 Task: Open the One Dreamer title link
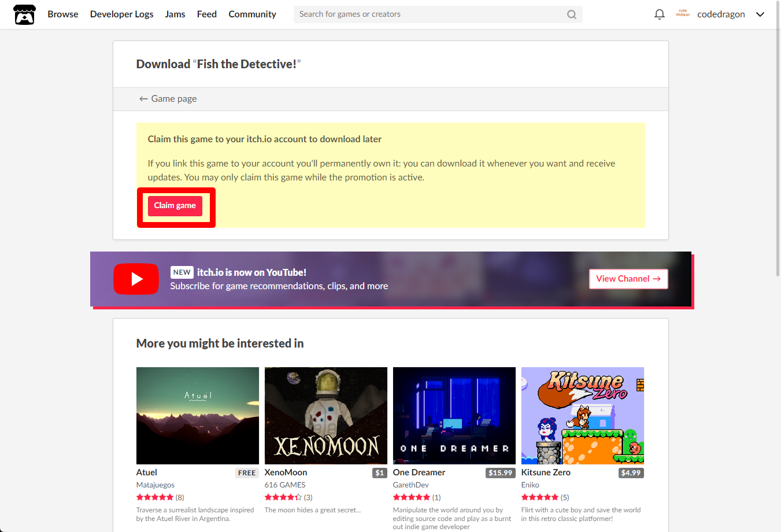(x=419, y=472)
